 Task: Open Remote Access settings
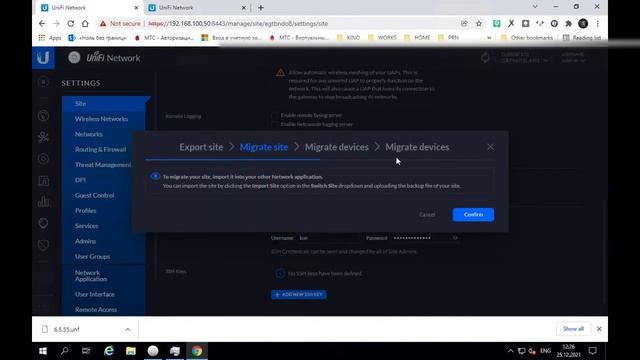pyautogui.click(x=96, y=309)
